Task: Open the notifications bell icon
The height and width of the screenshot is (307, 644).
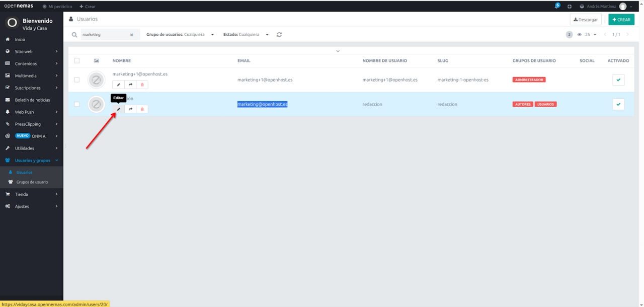Action: coord(556,7)
